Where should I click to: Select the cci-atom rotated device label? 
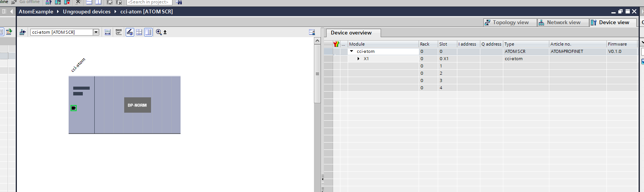click(78, 65)
